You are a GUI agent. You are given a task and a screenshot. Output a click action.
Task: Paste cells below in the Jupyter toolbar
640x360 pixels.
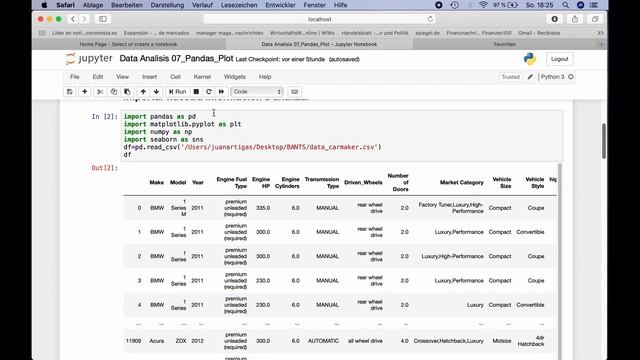click(x=127, y=92)
